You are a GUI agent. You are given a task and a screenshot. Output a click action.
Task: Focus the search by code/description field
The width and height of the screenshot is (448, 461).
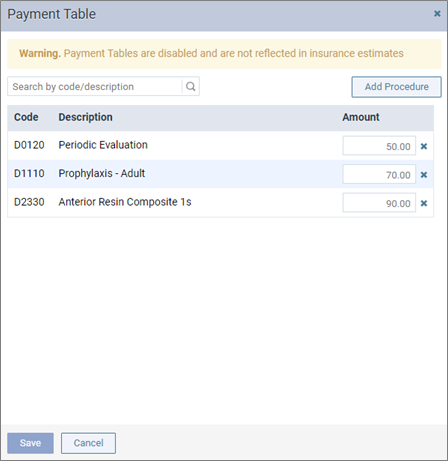coord(95,87)
